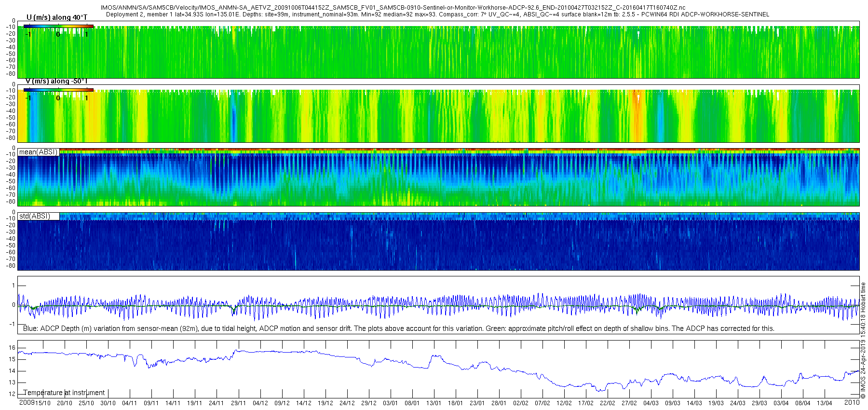Click the '20/10' date tick
The image size is (868, 410).
65,403
